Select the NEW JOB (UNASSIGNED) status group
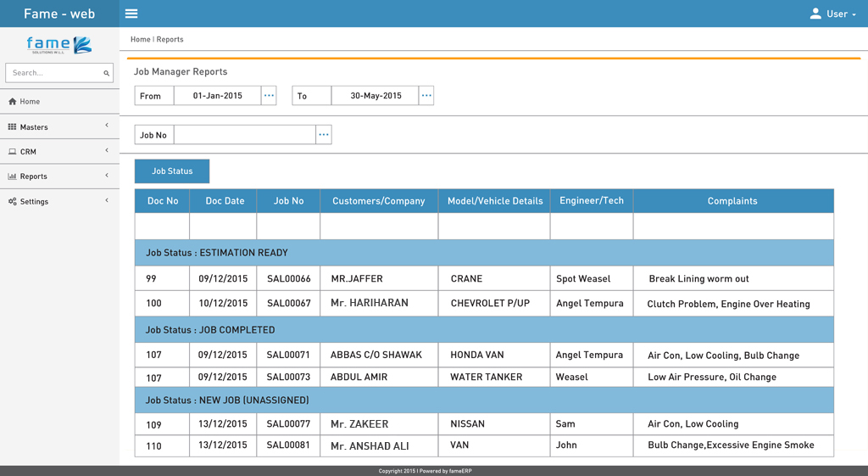This screenshot has width=868, height=476. pos(484,400)
